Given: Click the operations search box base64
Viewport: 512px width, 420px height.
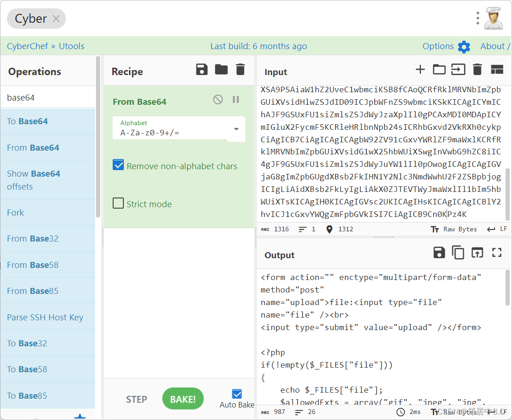Looking at the screenshot, I should (x=48, y=97).
